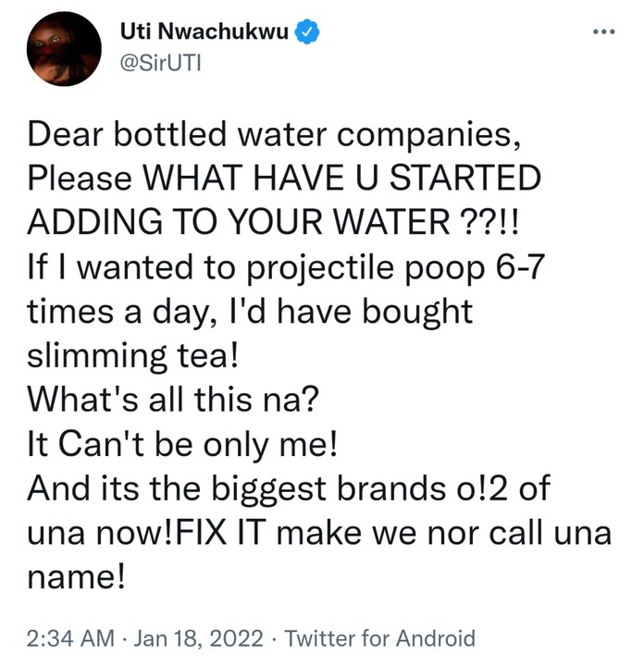
Task: Click the 2:34 AM timestamp
Action: point(70,637)
